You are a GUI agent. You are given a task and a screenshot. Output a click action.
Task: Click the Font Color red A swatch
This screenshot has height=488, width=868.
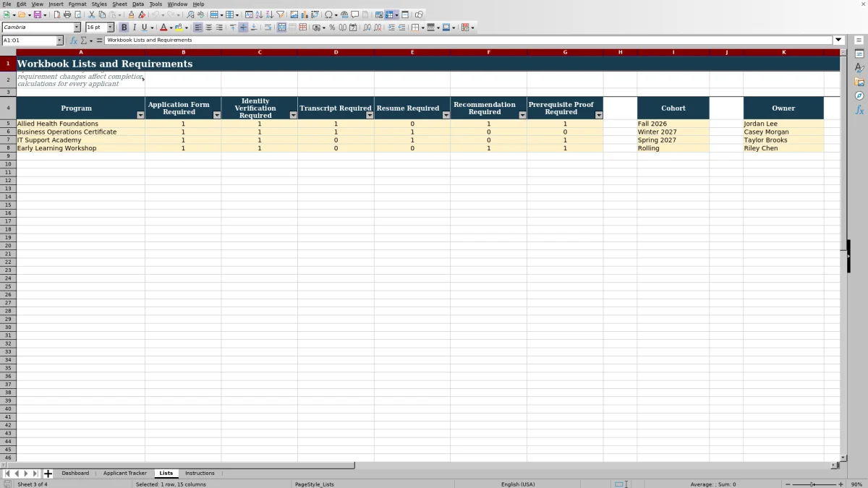point(163,27)
